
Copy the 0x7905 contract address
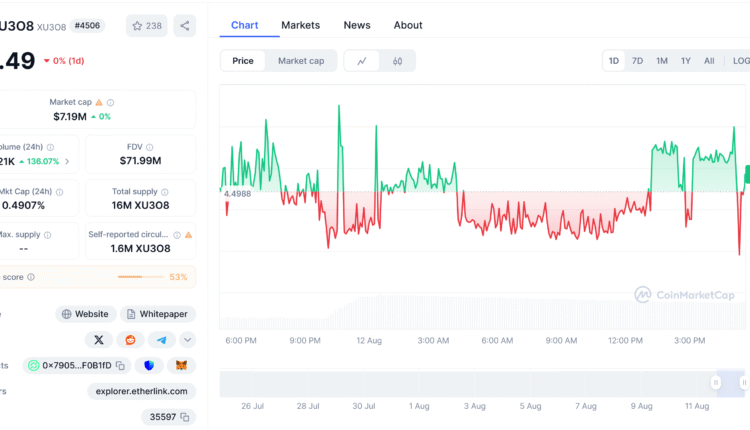tap(120, 366)
